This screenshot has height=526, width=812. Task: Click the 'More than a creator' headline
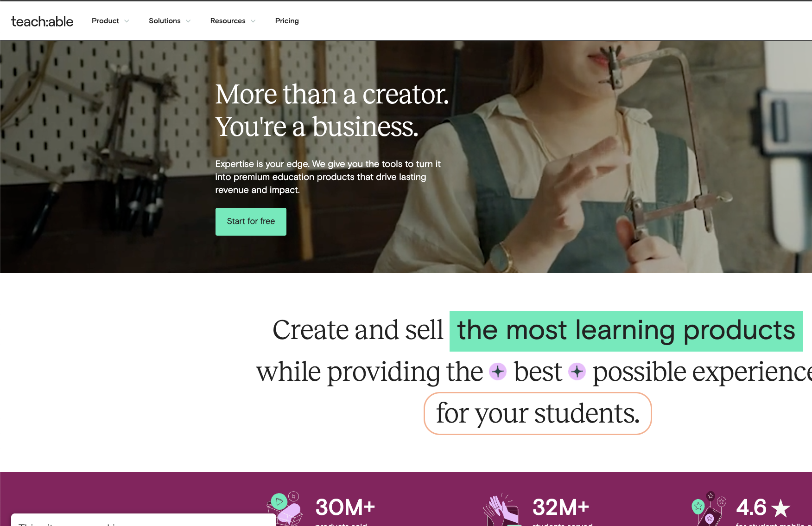click(332, 110)
